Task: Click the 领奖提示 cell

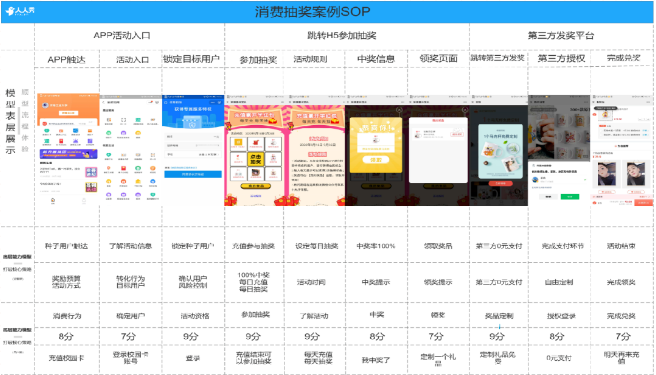Action: [x=438, y=283]
